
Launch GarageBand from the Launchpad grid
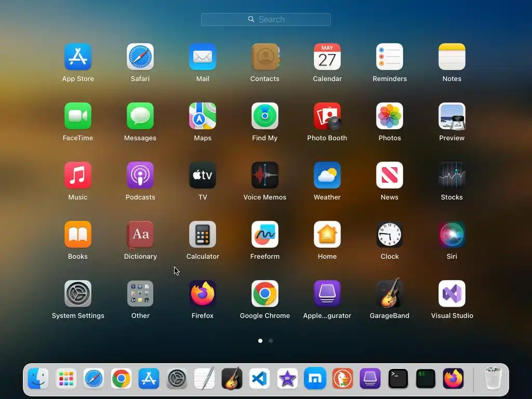pos(390,293)
